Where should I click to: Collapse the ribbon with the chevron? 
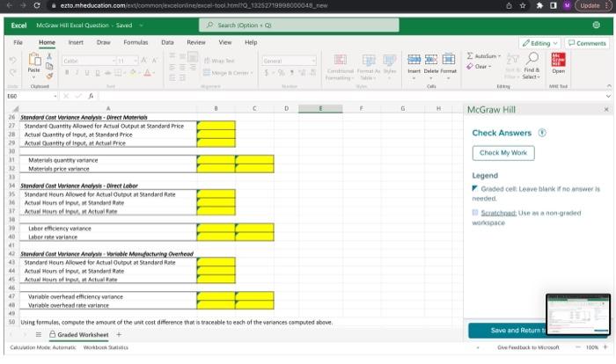(609, 85)
